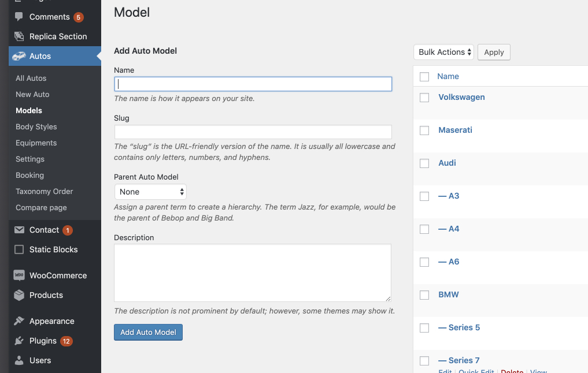Click the Plugins badge showing 12
The width and height of the screenshot is (588, 373).
66,341
